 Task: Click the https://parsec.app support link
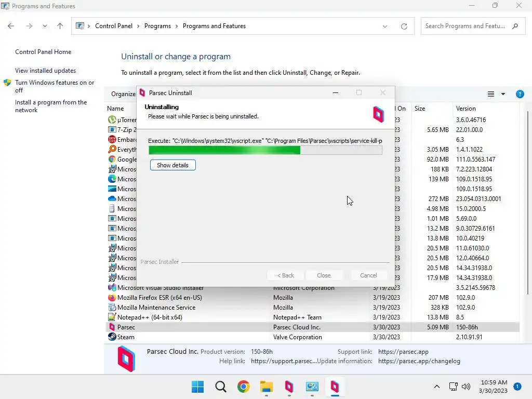(x=403, y=352)
